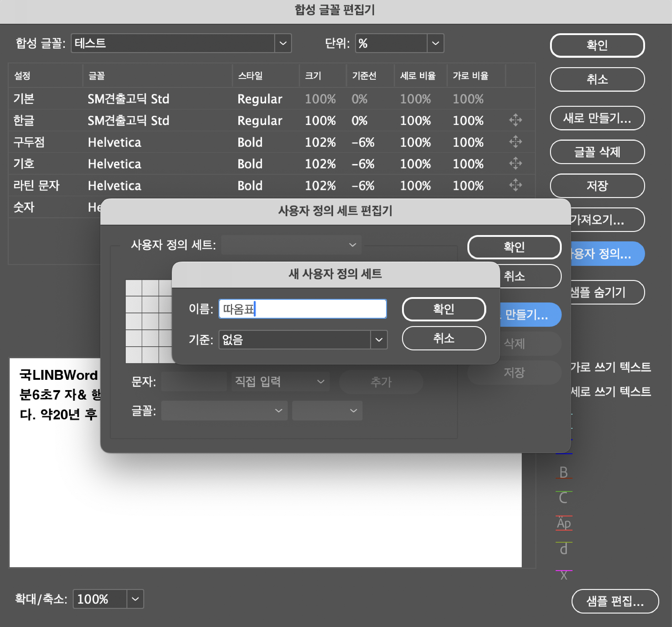The image size is (672, 627).
Task: Click the 샘플 편집... button
Action: (x=615, y=601)
